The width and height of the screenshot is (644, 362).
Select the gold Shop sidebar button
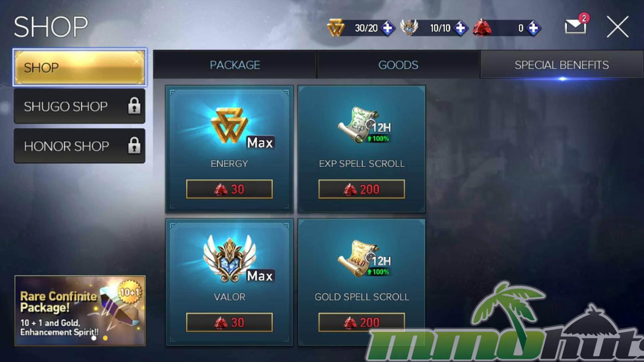point(79,67)
